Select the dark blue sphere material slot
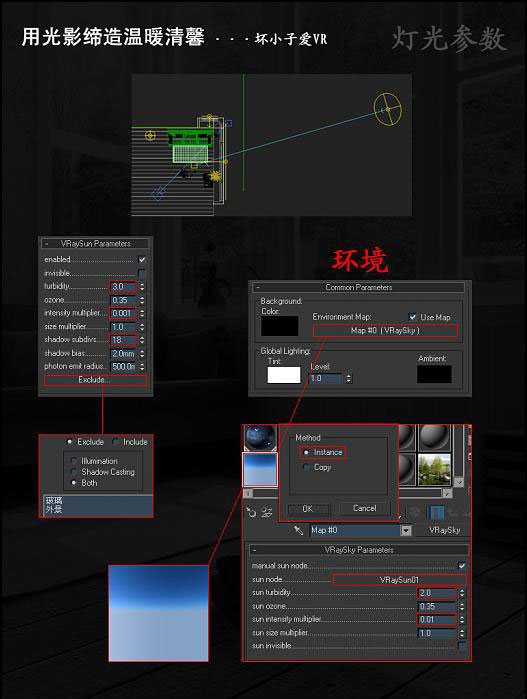The height and width of the screenshot is (699, 527). [x=260, y=438]
